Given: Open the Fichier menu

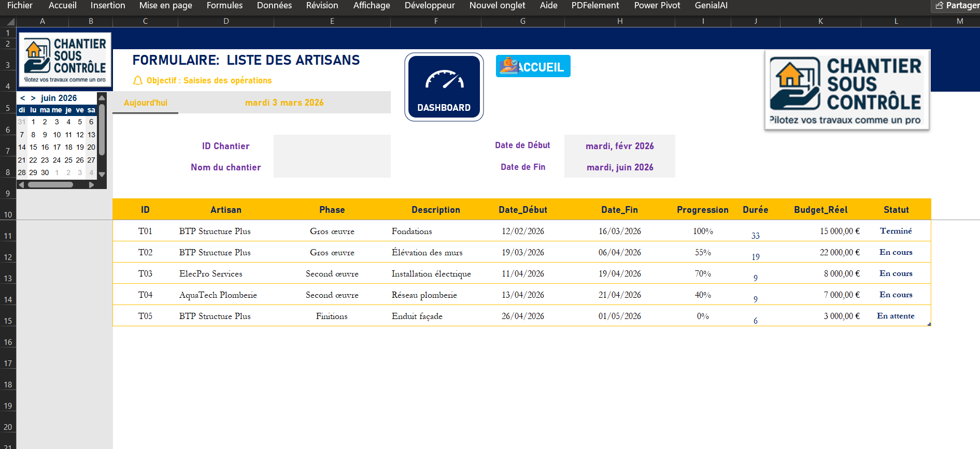Looking at the screenshot, I should [20, 5].
